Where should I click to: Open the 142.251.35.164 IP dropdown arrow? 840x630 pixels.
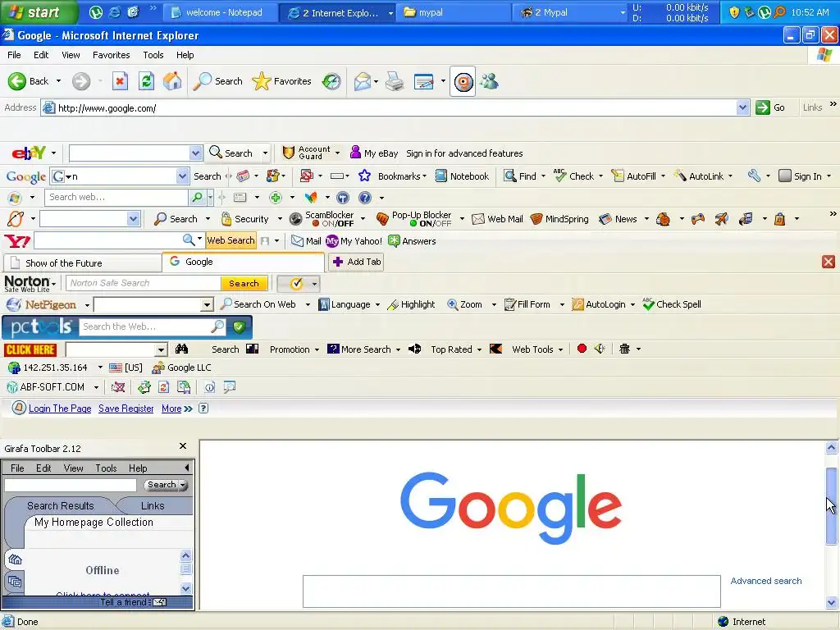[100, 367]
